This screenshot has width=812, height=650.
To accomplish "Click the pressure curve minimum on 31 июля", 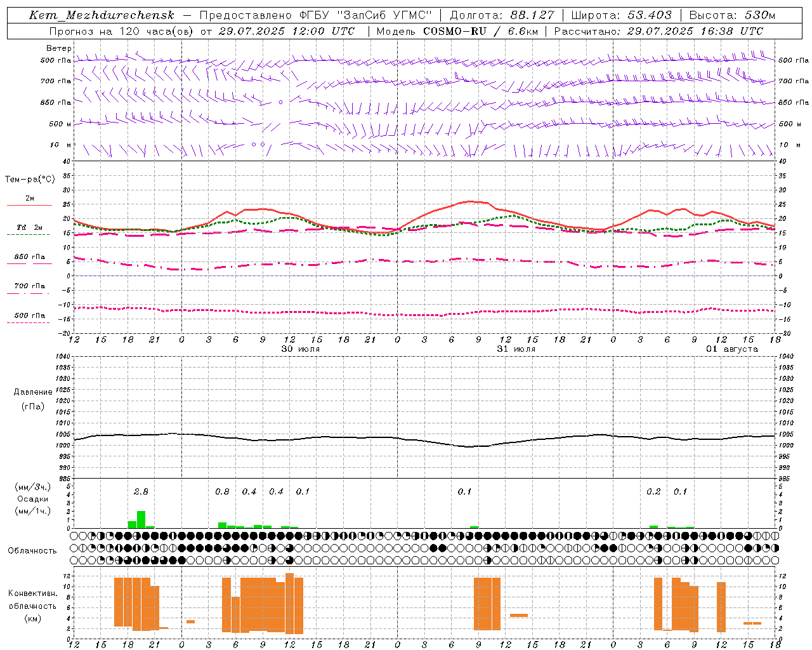I will pyautogui.click(x=469, y=447).
